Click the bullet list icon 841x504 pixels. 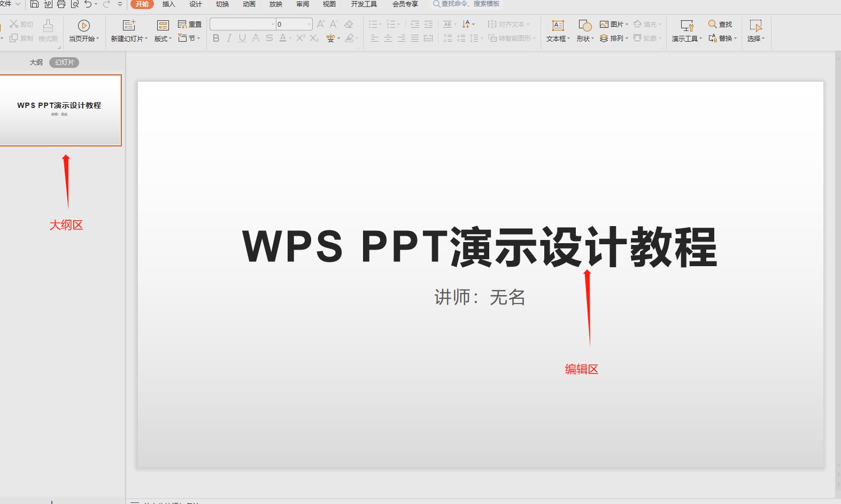(x=373, y=24)
